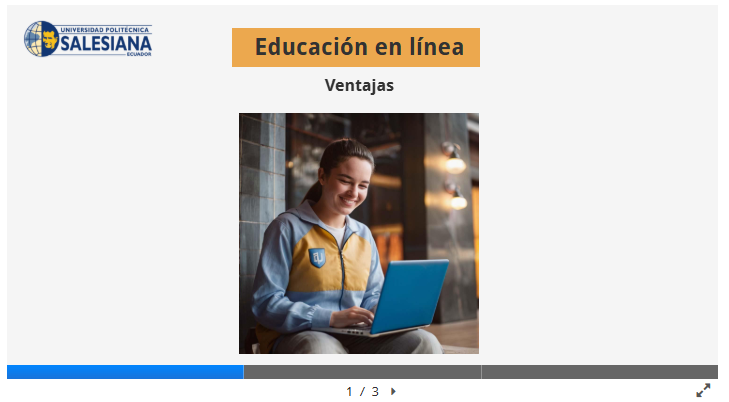This screenshot has width=729, height=402.
Task: Go to the next slide arrow
Action: point(393,391)
